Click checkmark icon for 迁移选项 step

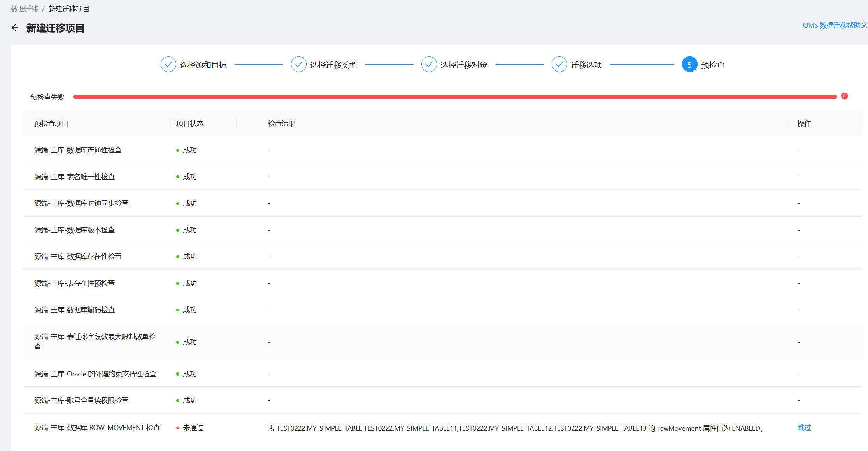click(559, 65)
